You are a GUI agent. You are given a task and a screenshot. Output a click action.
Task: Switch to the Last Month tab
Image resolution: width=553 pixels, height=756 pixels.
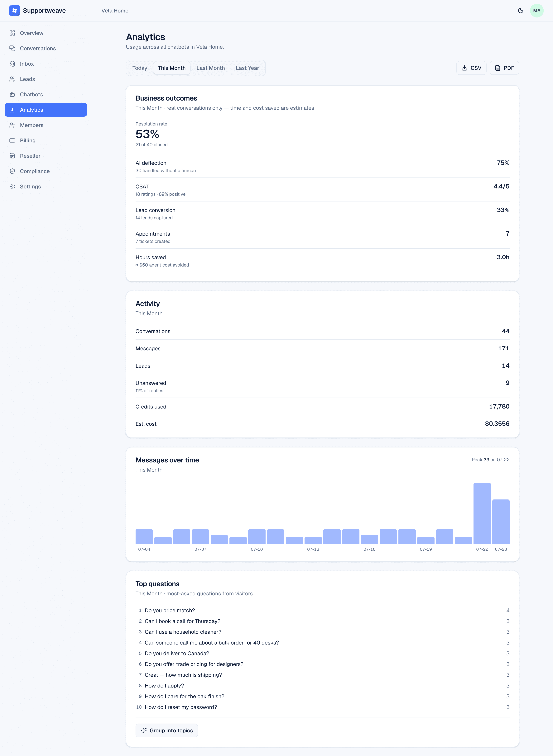coord(211,68)
